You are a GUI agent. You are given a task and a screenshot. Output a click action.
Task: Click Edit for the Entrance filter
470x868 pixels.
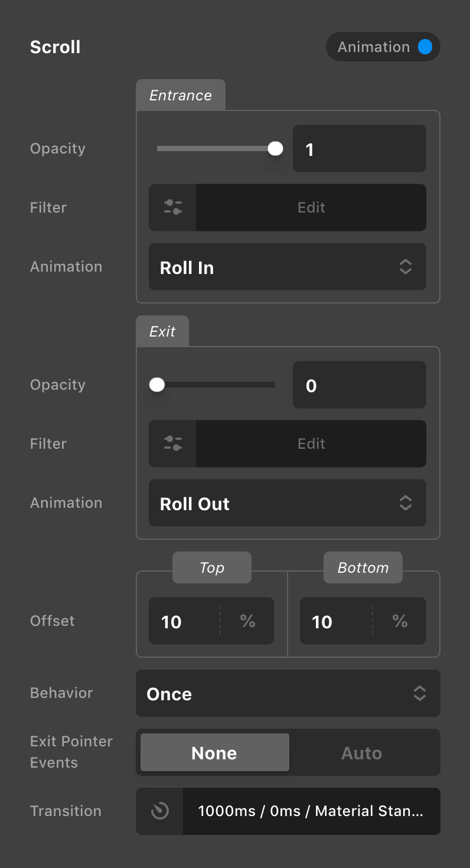click(311, 207)
